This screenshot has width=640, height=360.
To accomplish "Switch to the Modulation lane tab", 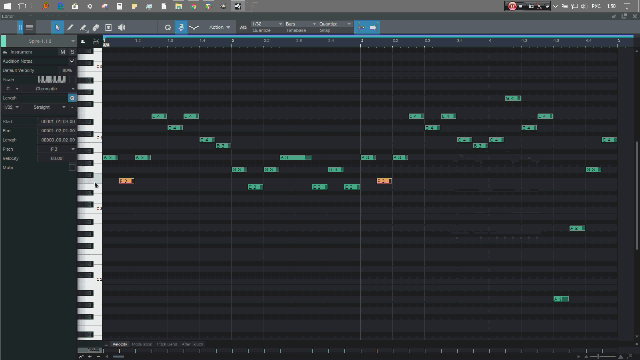I will click(x=142, y=344).
